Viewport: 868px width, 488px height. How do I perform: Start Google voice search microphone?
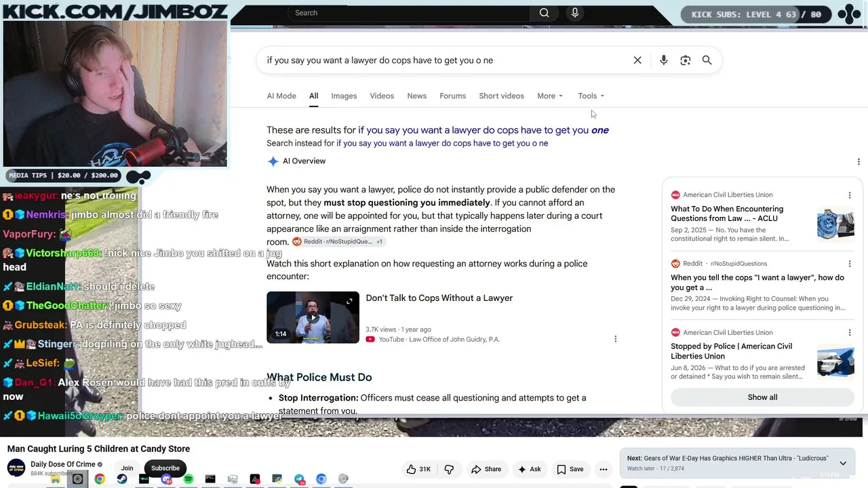tap(664, 60)
